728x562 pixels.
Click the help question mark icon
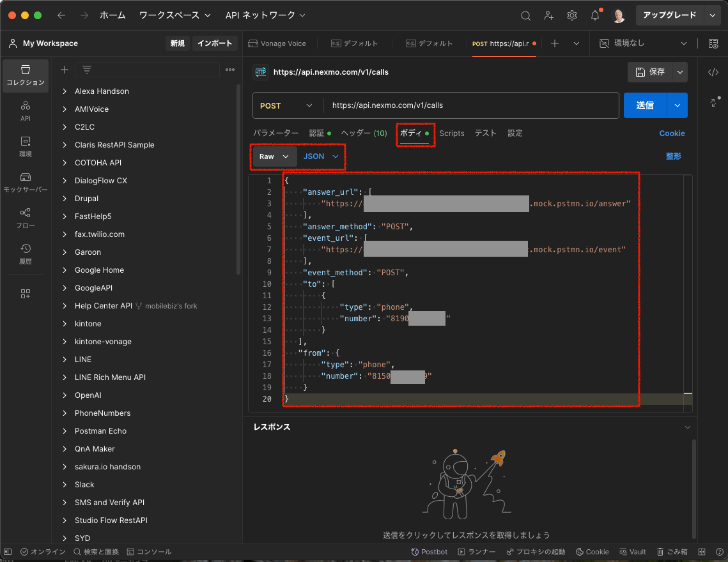[719, 552]
